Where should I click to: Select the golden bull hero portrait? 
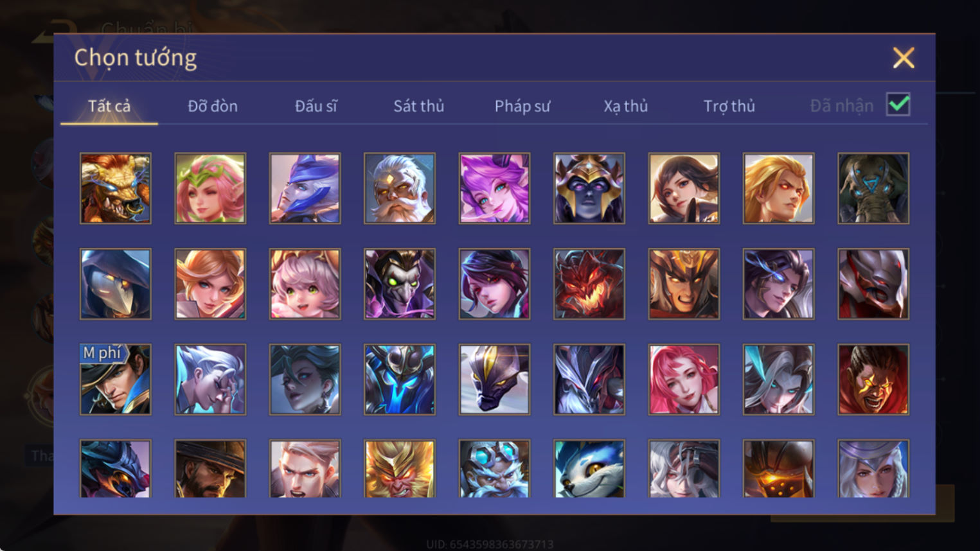[x=116, y=188]
